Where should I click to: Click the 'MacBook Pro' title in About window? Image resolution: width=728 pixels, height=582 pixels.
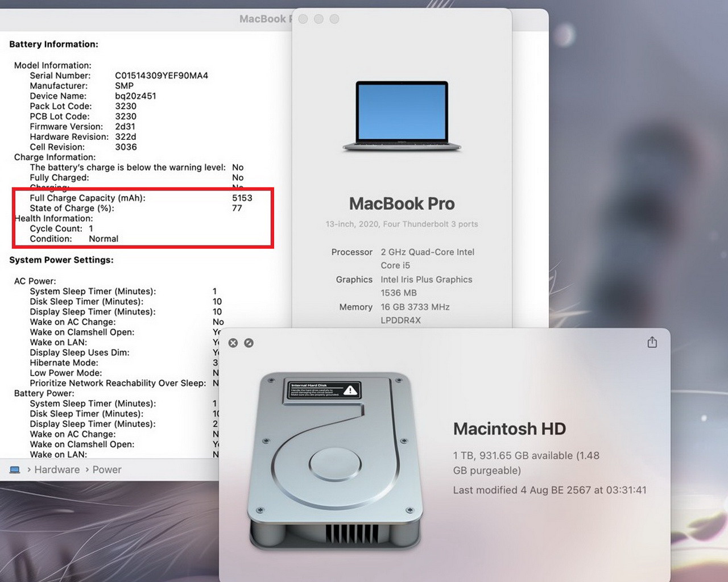coord(402,203)
